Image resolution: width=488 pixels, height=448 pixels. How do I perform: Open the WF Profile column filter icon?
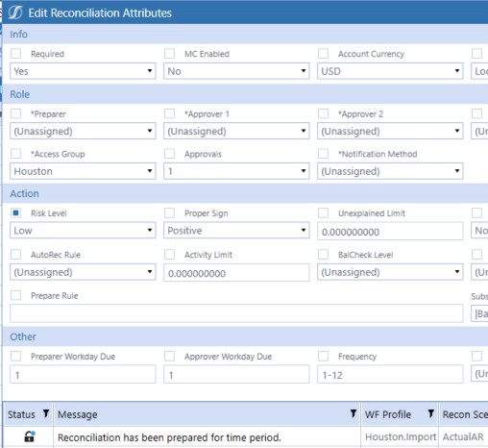(431, 413)
